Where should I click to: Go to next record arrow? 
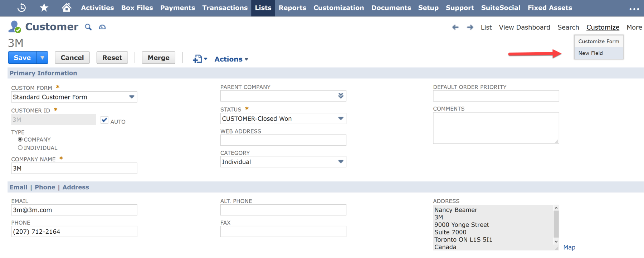[470, 27]
